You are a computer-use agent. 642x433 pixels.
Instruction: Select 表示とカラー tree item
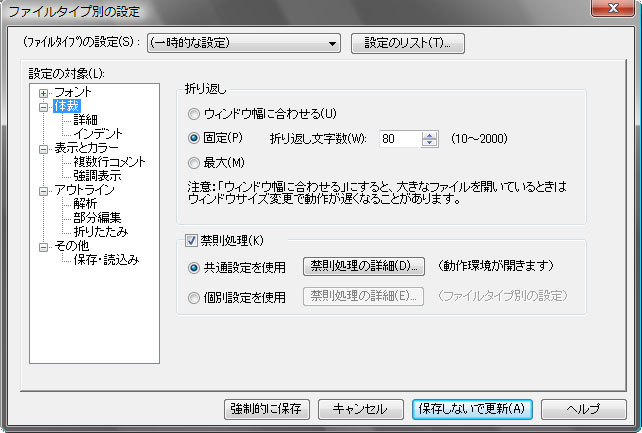point(86,148)
